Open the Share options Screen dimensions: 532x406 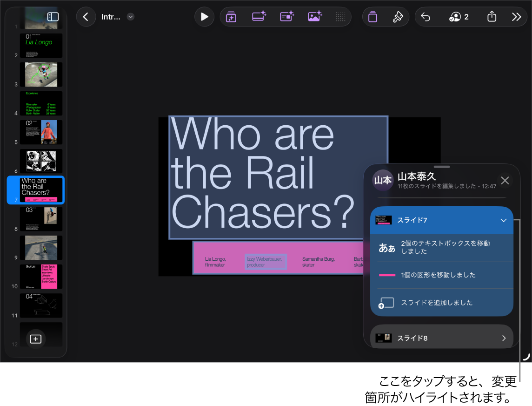tap(492, 17)
